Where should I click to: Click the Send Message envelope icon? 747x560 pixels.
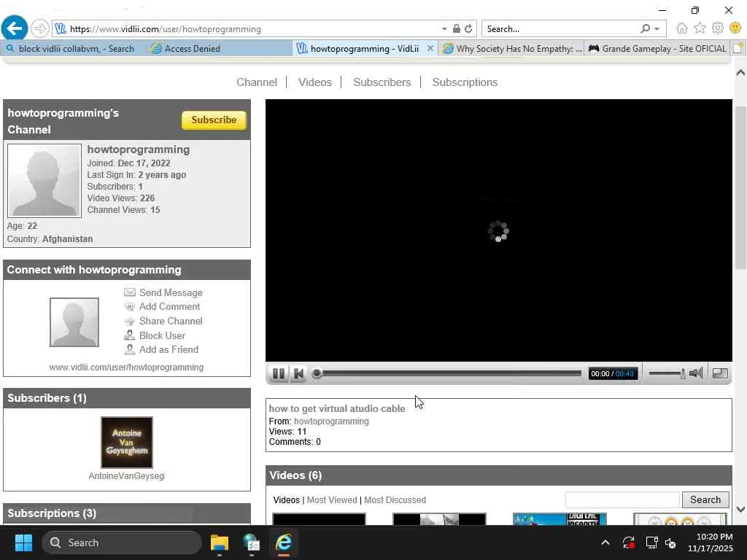130,292
